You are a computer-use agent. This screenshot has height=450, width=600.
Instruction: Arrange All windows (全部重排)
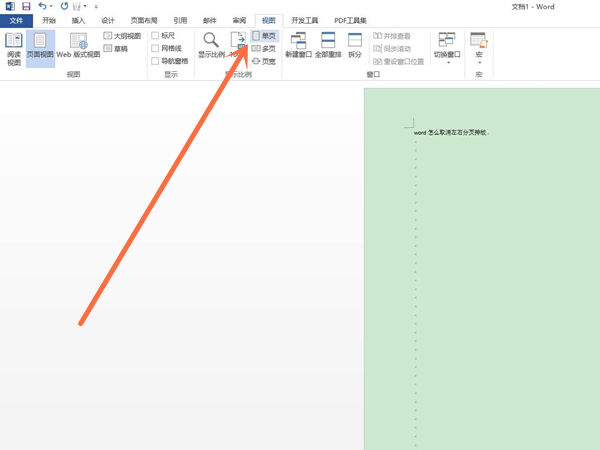tap(328, 45)
